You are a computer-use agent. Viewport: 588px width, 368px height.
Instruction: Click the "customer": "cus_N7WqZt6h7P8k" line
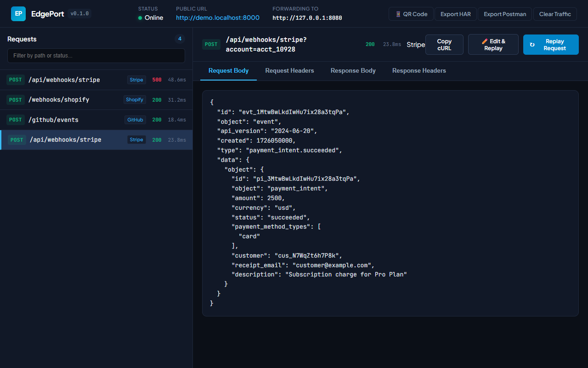coord(287,255)
